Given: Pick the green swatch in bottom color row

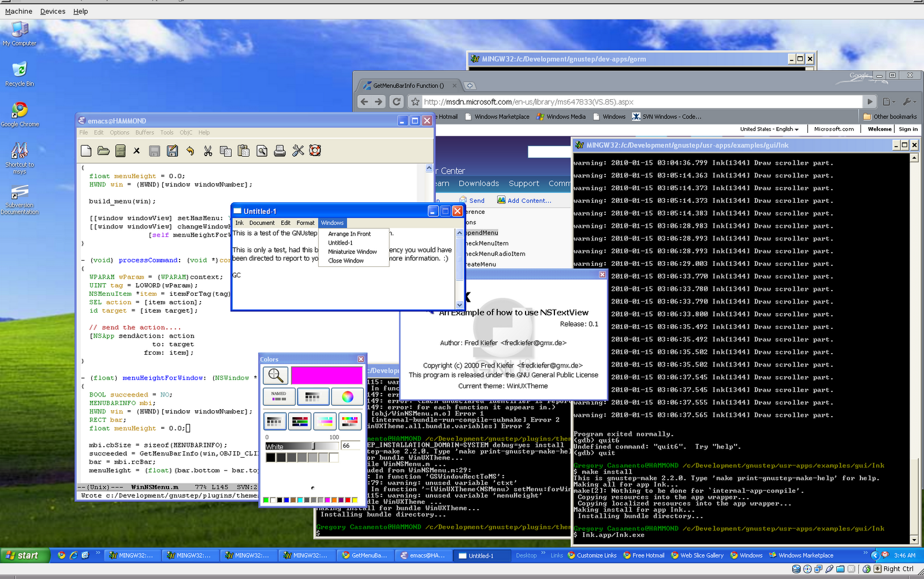Looking at the screenshot, I should pos(266,500).
